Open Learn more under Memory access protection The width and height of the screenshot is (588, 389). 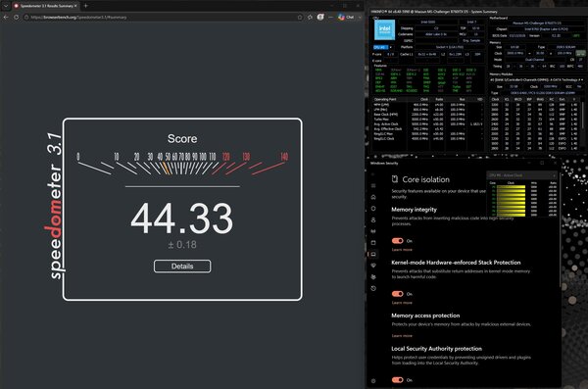[x=402, y=335]
